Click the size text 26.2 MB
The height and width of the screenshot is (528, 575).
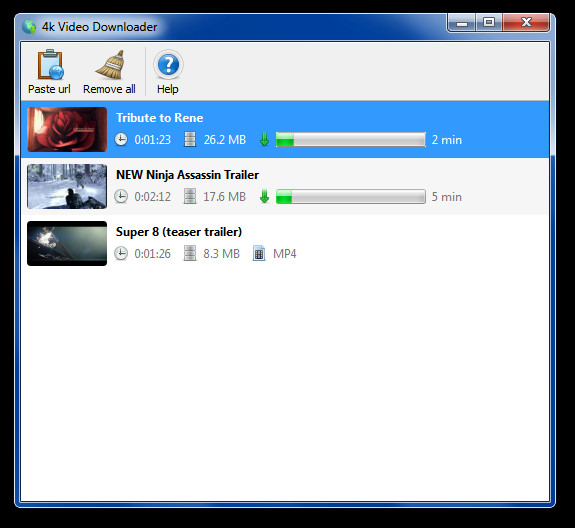pyautogui.click(x=224, y=140)
